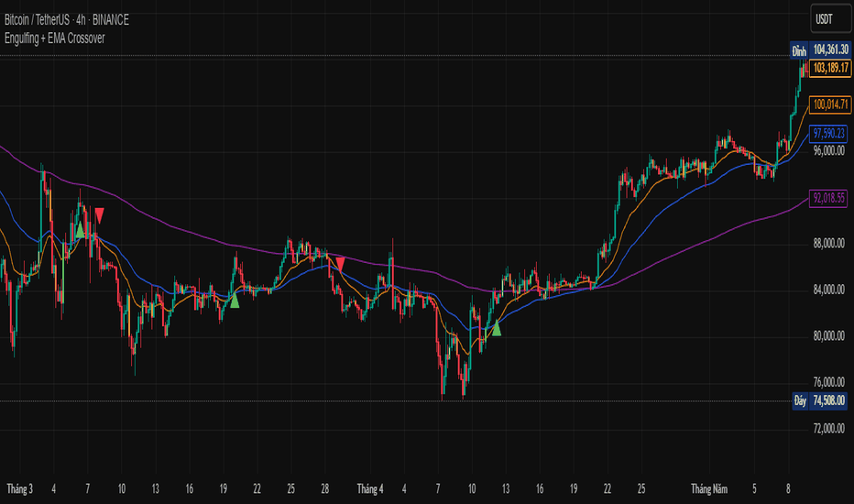Click the Tháng 3 date axis label
Screen dimensions: 854x504
tap(19, 489)
